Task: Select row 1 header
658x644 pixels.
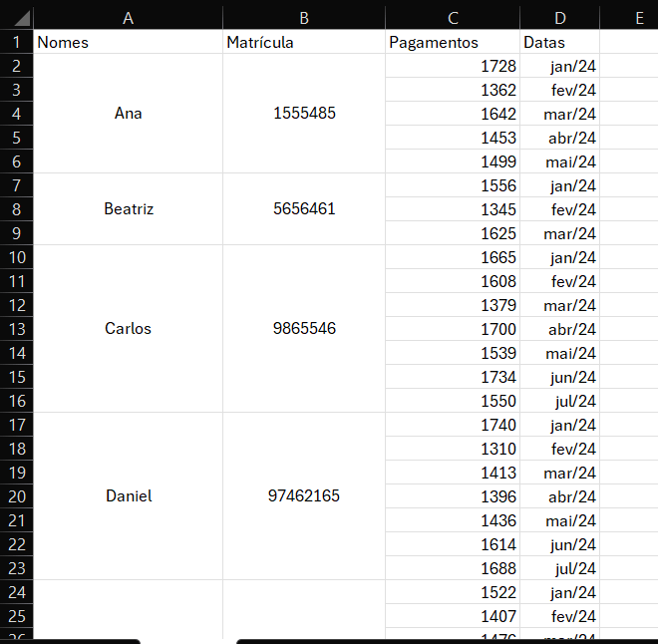Action: click(16, 42)
